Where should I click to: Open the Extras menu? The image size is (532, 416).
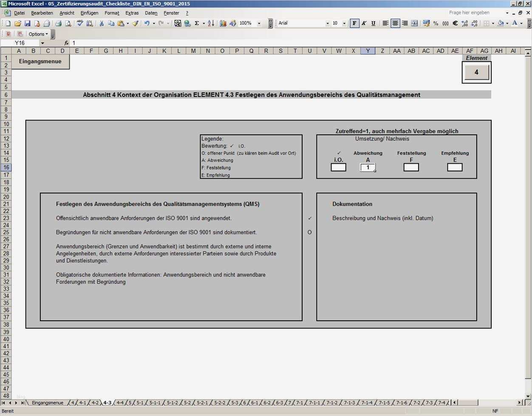click(x=132, y=13)
